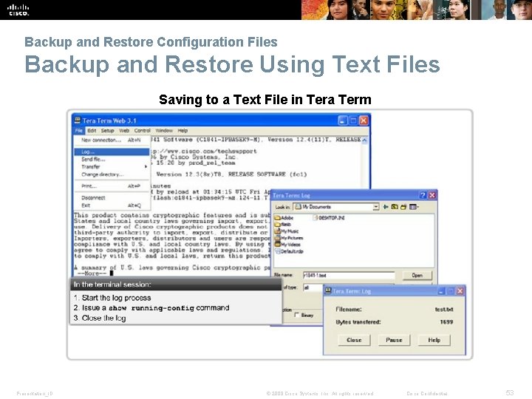Screen dimensions: 532x399
Task: Close the Tera Term Web 3.1 window
Action: coord(364,120)
